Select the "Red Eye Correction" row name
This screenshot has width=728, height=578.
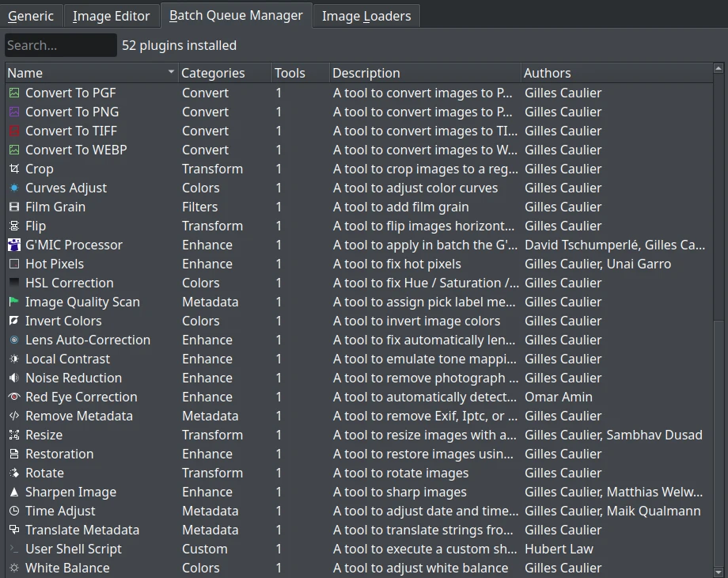[x=82, y=397]
